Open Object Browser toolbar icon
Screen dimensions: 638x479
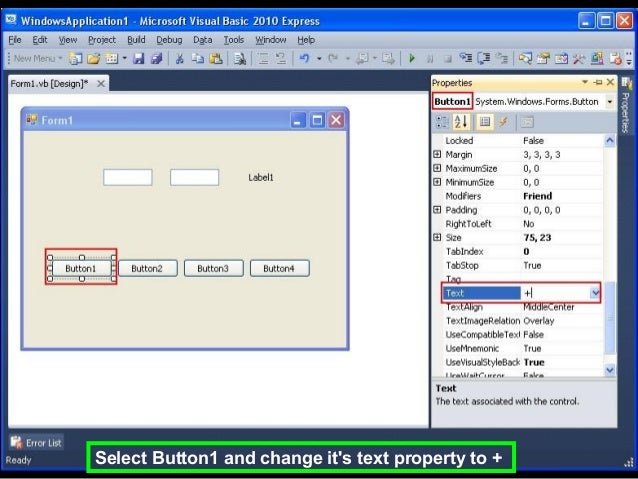pyautogui.click(x=561, y=59)
